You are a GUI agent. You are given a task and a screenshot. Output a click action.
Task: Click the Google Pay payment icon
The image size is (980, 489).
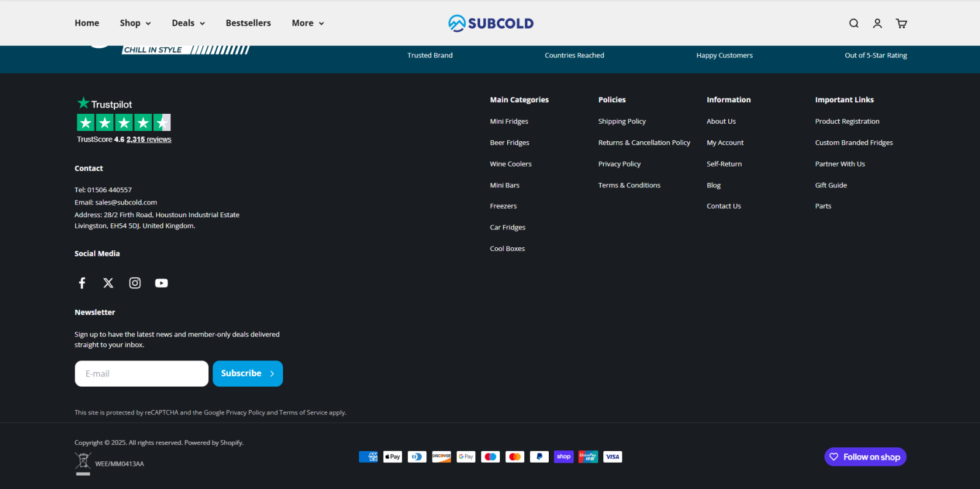point(466,457)
